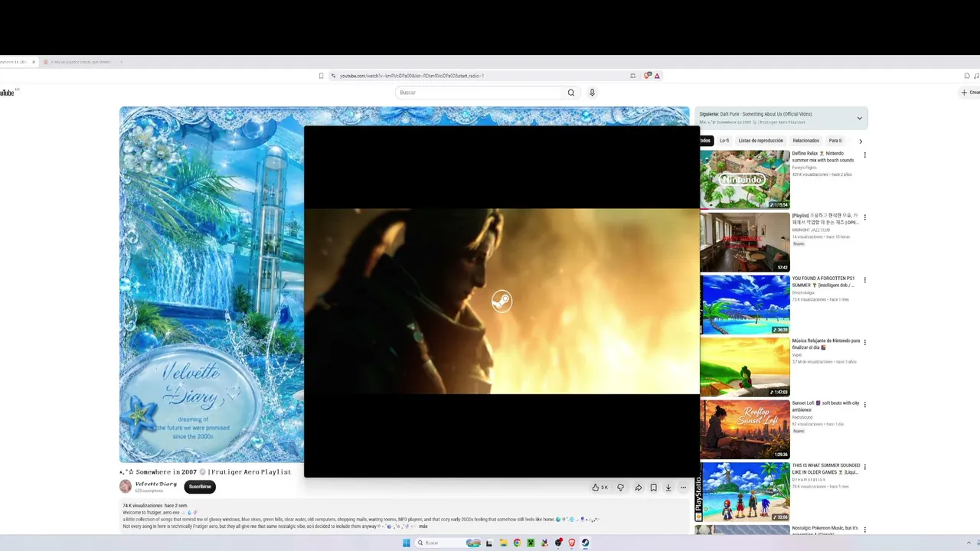This screenshot has width=980, height=551.
Task: Click the Brave Rewards triangle icon
Action: 657,76
